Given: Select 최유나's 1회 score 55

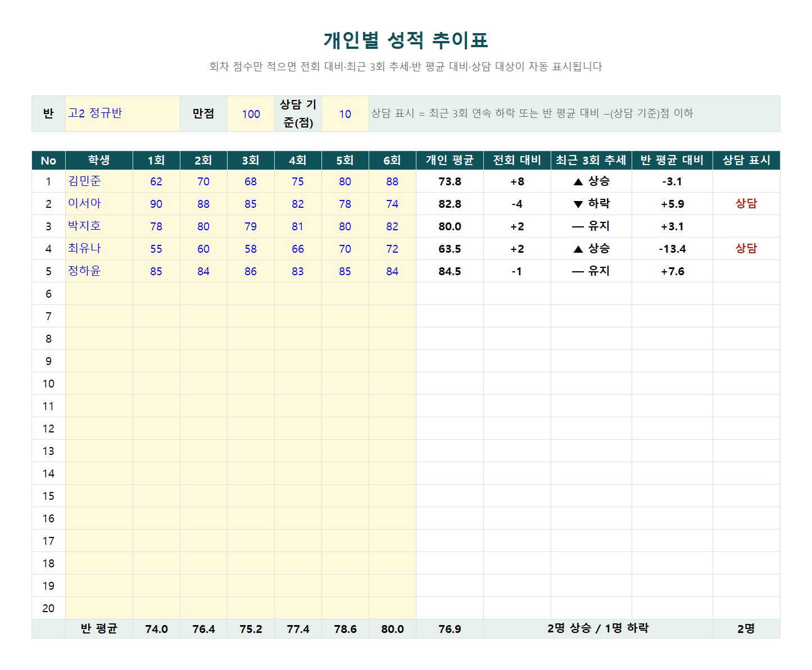Looking at the screenshot, I should (x=156, y=249).
